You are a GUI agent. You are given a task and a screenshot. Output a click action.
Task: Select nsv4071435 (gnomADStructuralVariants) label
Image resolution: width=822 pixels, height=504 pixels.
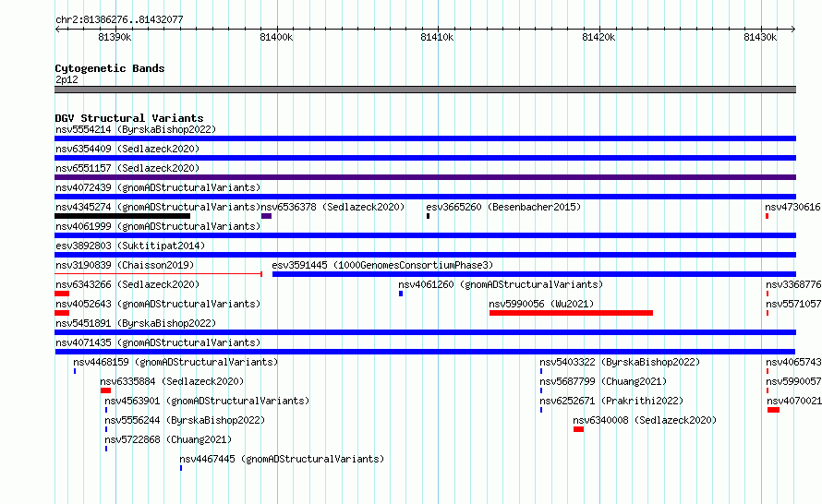coord(158,342)
